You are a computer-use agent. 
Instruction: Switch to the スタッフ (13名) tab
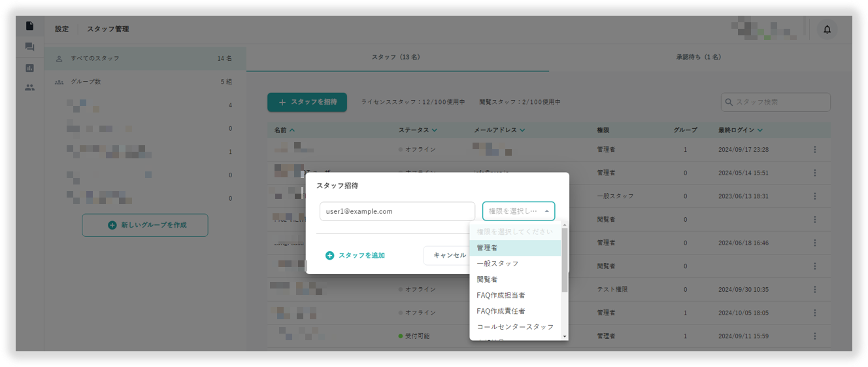[x=395, y=58]
